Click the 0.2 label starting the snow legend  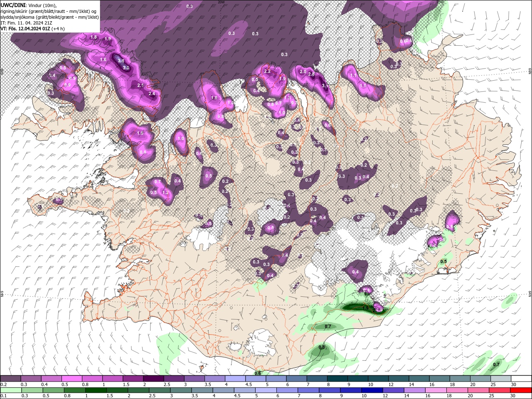(4, 384)
